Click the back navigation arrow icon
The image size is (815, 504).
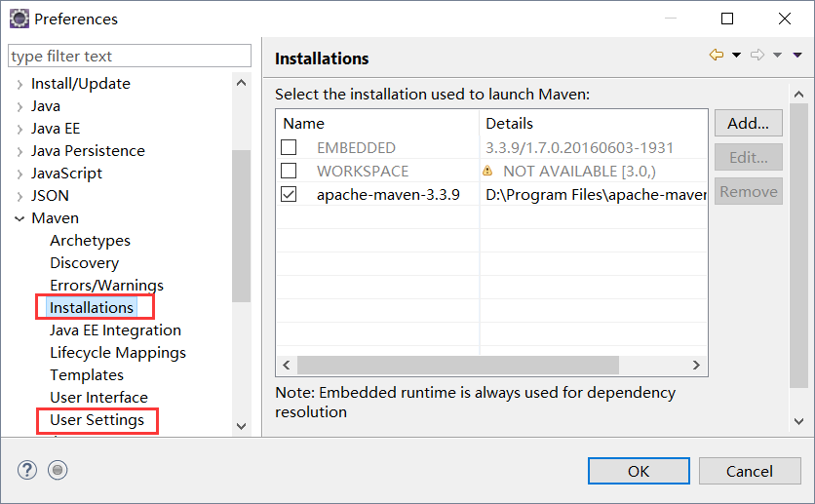[717, 56]
